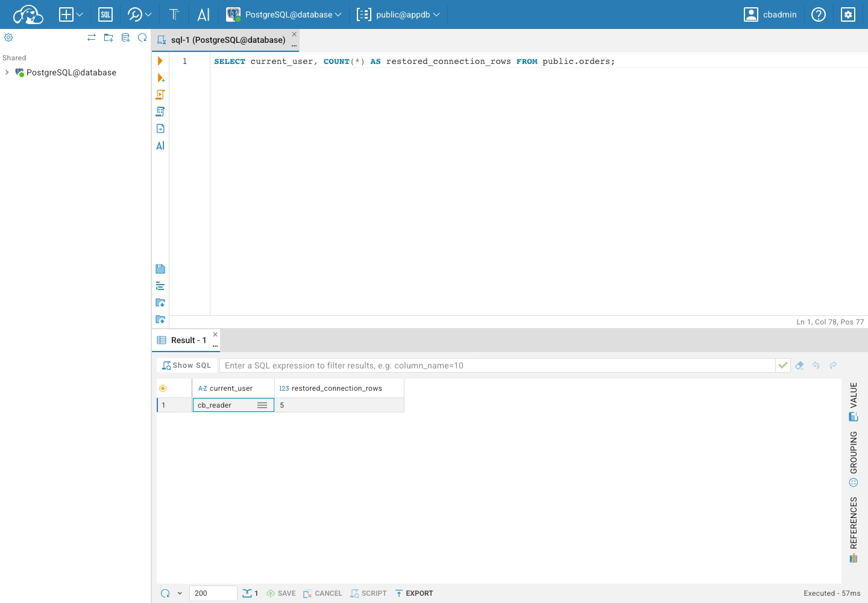This screenshot has height=603, width=868.
Task: Toggle the REFERENCES side panel
Action: 854,529
